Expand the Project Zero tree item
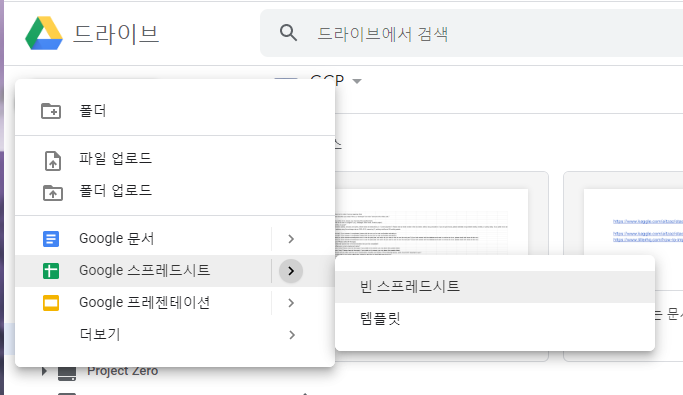Viewport: 683px width, 395px height. pyautogui.click(x=44, y=371)
